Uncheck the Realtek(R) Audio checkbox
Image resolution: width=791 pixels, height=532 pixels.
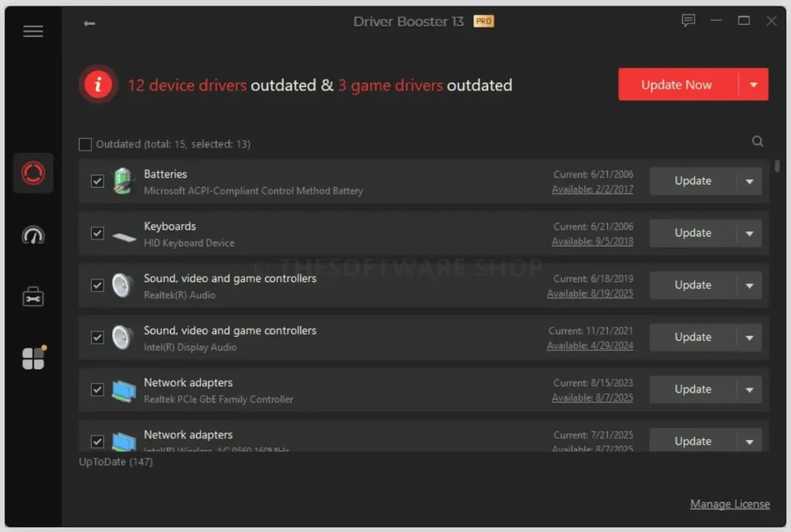click(97, 286)
